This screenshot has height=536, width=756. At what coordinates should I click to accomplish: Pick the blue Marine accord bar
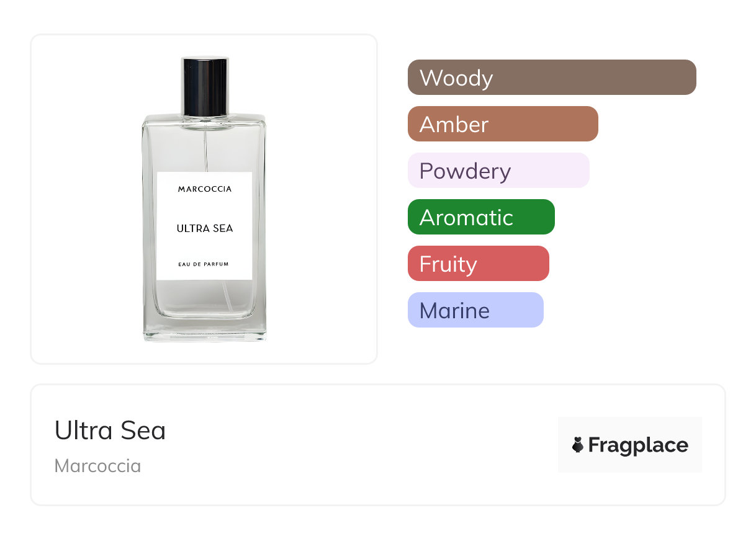tap(475, 310)
